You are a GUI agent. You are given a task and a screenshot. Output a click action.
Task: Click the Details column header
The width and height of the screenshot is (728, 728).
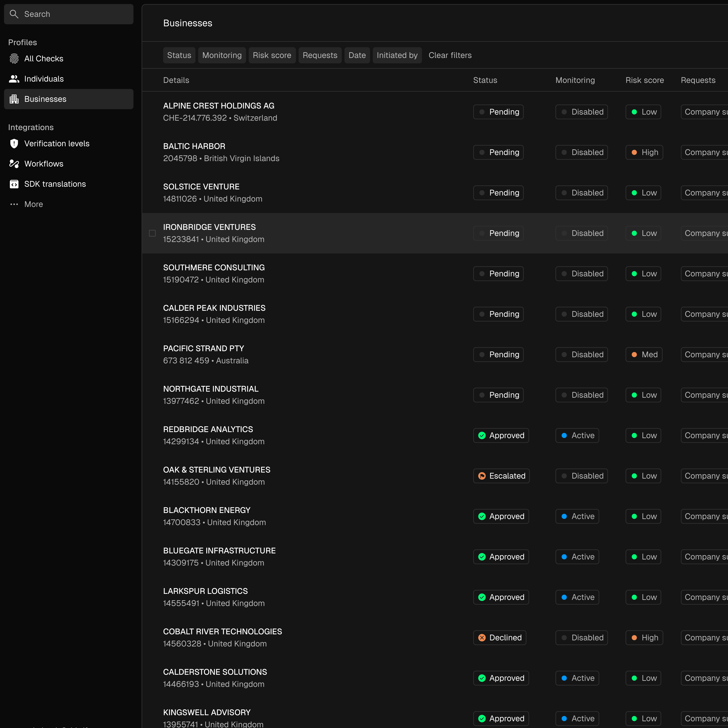pyautogui.click(x=176, y=80)
